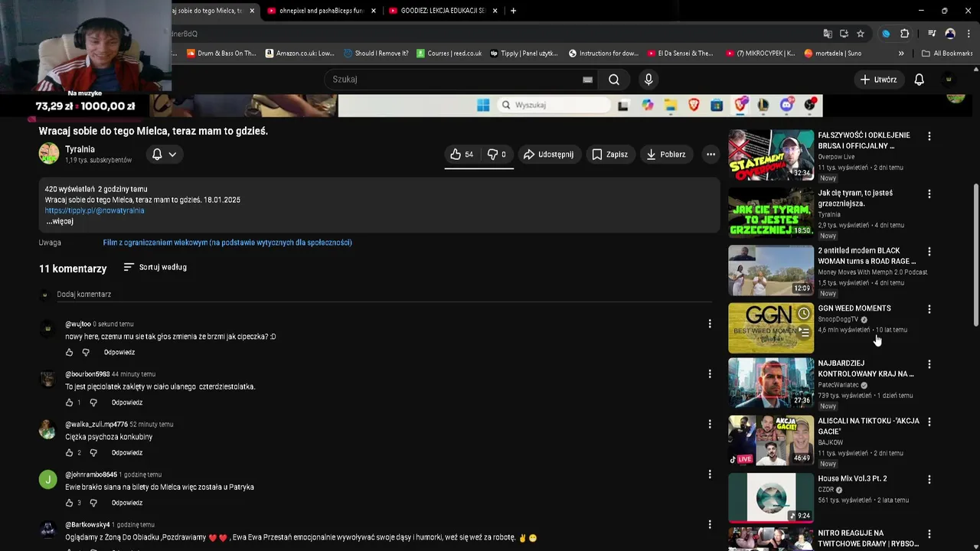Like the comment by @bourbon5983
Viewport: 980px width, 551px height.
69,403
